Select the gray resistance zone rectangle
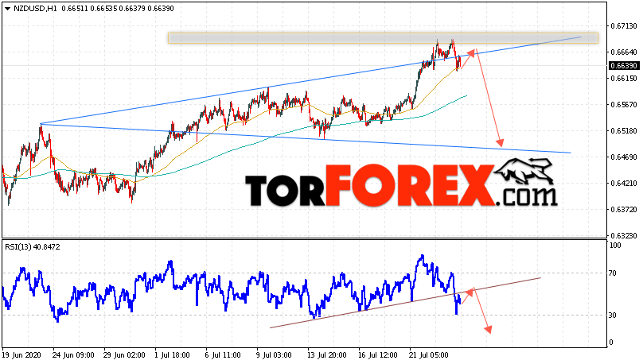 (383, 38)
